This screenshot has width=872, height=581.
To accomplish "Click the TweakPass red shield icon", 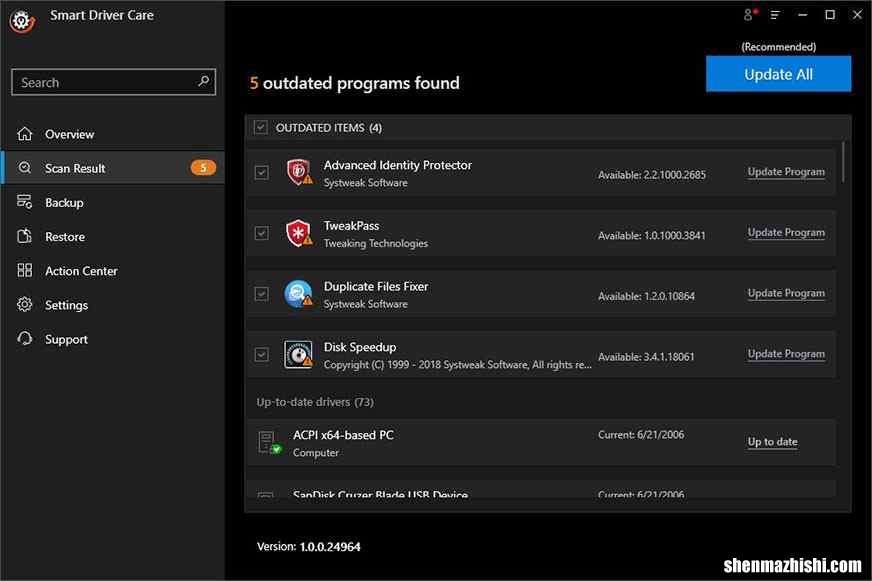I will click(x=299, y=232).
